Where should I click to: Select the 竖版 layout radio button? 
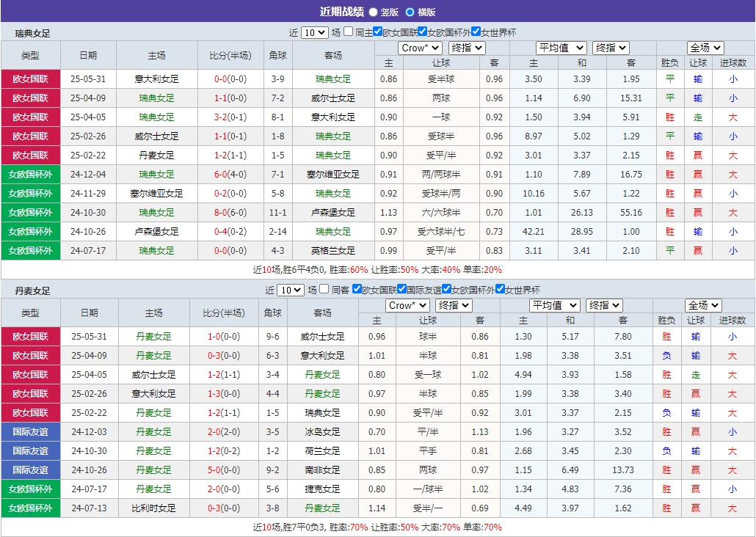click(x=373, y=12)
